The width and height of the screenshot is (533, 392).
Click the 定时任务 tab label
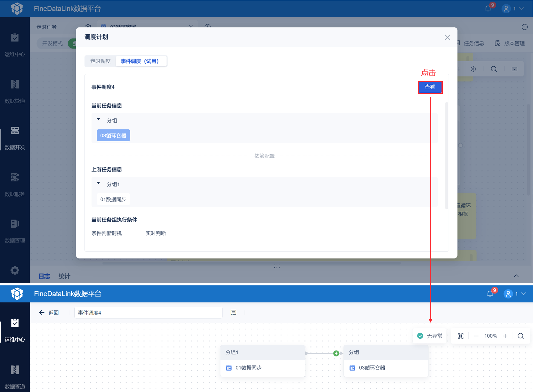46,27
